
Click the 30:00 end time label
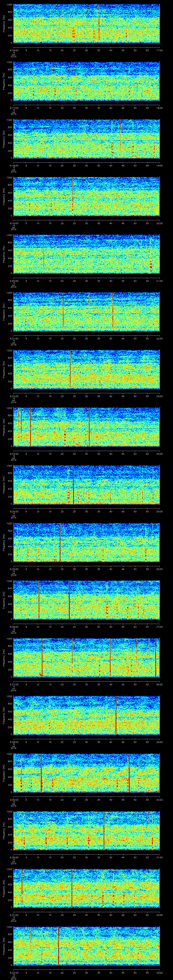(x=160, y=799)
